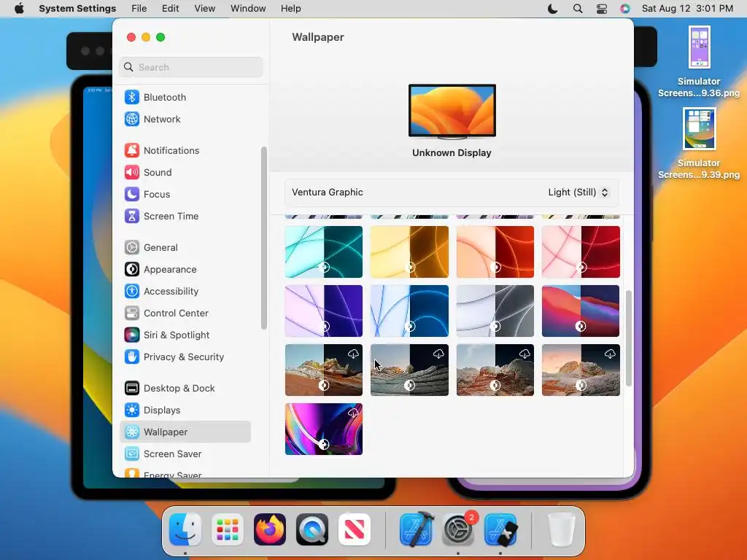Choose the lavender-purple dynamic wallpaper
747x560 pixels.
pos(323,311)
